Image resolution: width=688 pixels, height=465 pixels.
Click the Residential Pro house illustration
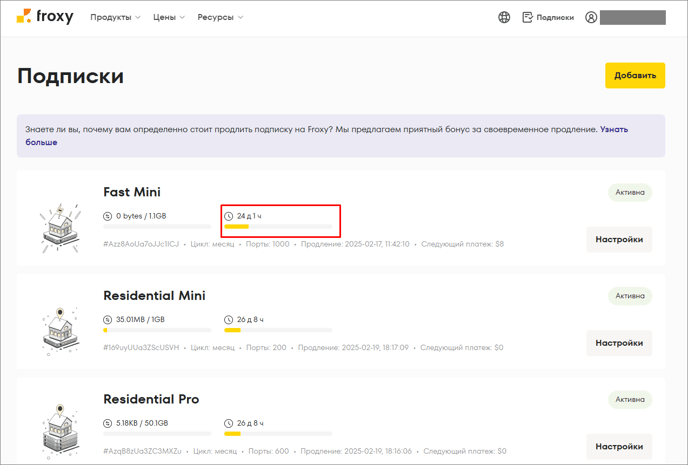click(61, 432)
